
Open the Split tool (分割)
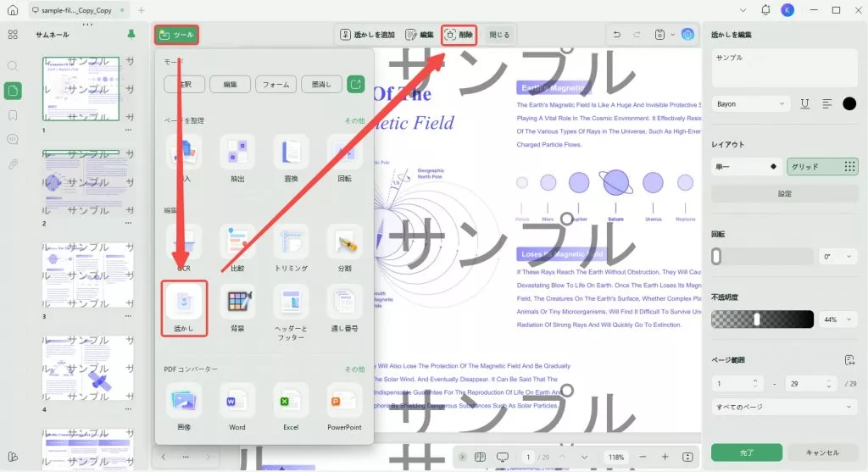pos(344,248)
